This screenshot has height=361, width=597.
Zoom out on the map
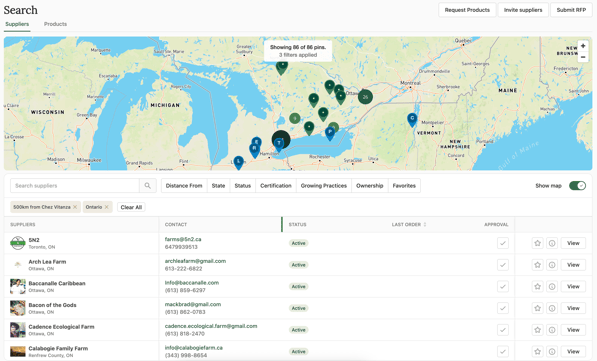583,56
